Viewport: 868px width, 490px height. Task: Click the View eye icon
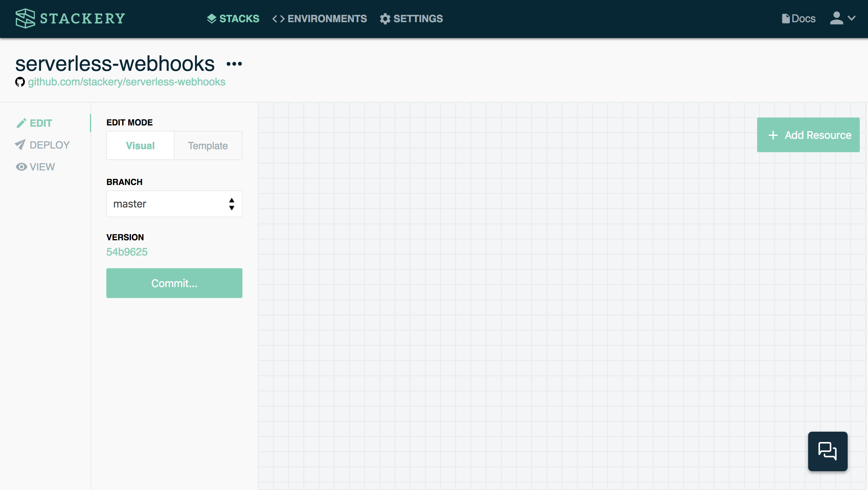coord(21,167)
